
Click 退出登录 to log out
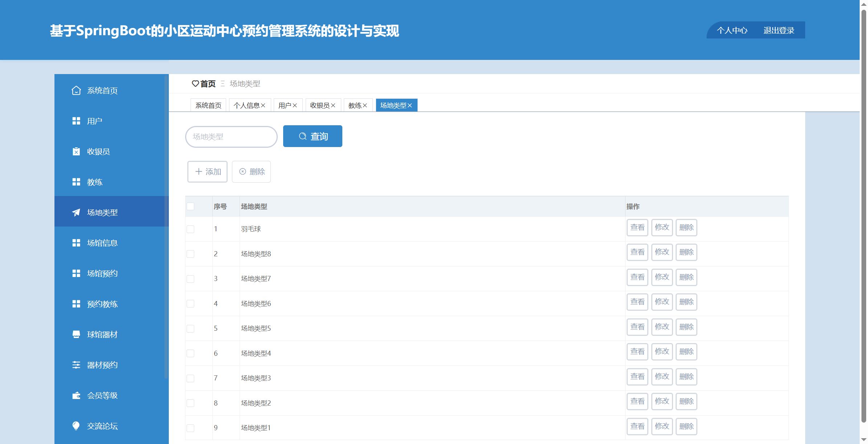point(779,30)
